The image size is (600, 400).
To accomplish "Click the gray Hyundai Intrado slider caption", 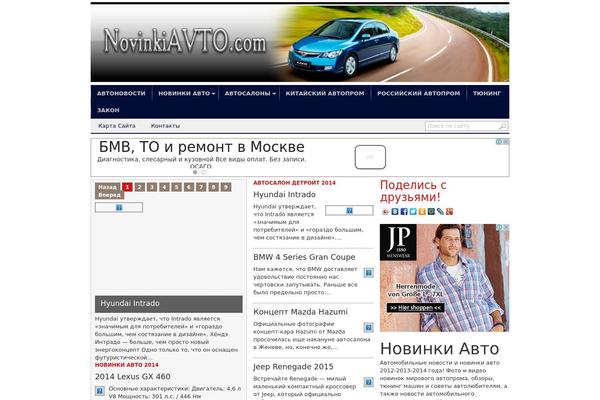I will tap(169, 304).
